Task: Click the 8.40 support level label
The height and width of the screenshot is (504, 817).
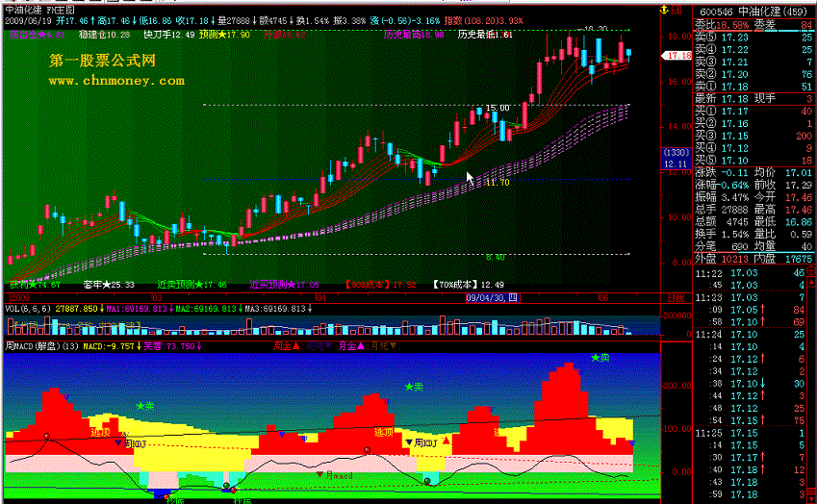Action: click(495, 257)
